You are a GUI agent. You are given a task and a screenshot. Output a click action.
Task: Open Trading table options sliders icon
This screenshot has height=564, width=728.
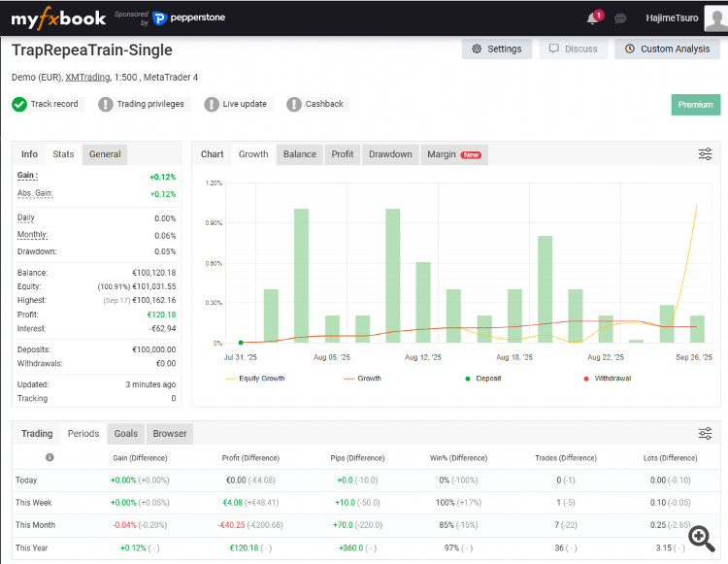(706, 433)
